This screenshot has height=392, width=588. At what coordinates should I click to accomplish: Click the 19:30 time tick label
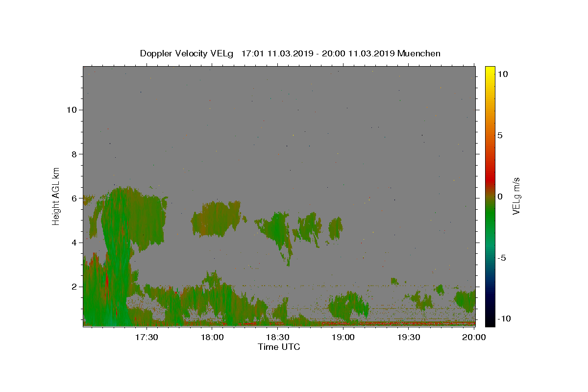tap(409, 338)
